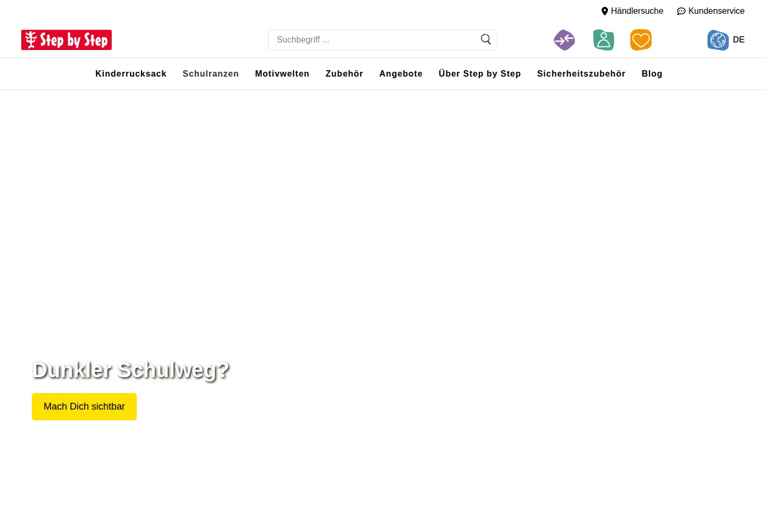Screen dimensions: 766x532
Task: Click the Step by Step logo
Action: [66, 40]
